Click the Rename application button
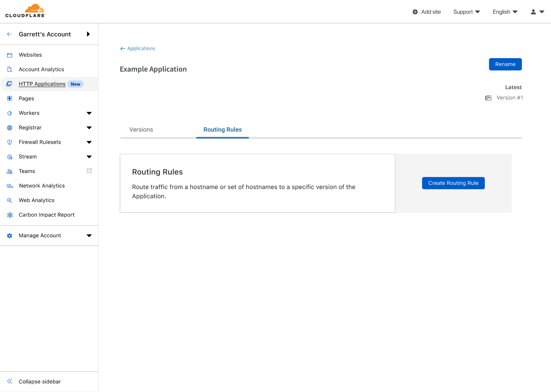Screen dimensions: 551x392 [x=506, y=64]
